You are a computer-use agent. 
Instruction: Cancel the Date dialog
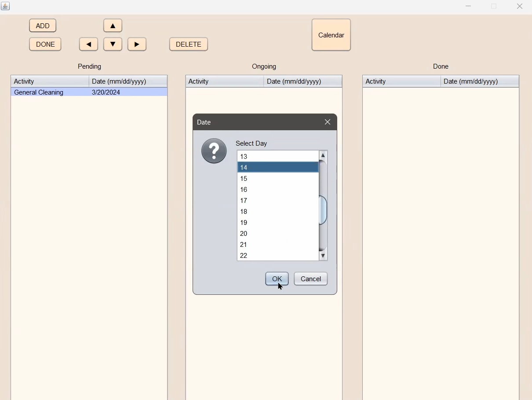pyautogui.click(x=311, y=279)
